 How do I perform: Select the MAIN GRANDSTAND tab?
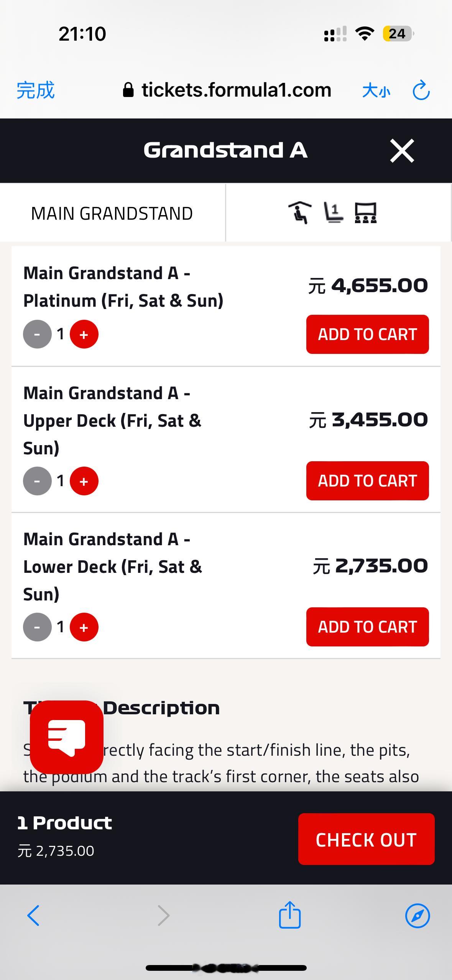112,214
